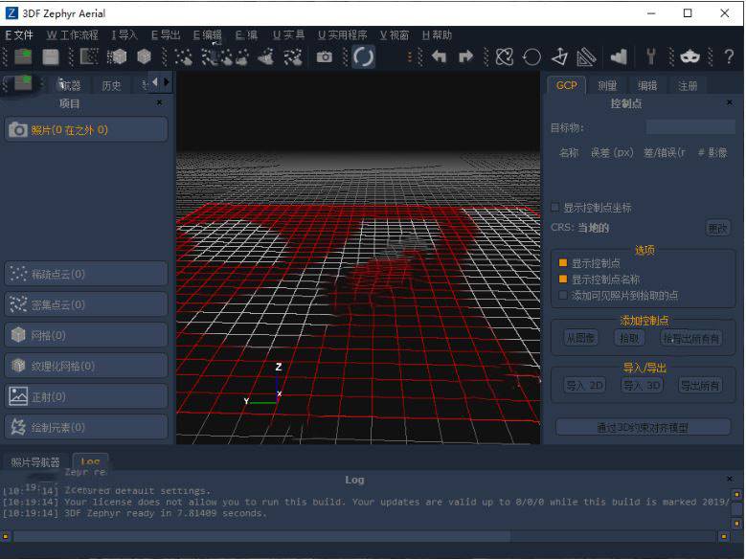Select the circle rotate view icon
The width and height of the screenshot is (746, 560).
[531, 57]
